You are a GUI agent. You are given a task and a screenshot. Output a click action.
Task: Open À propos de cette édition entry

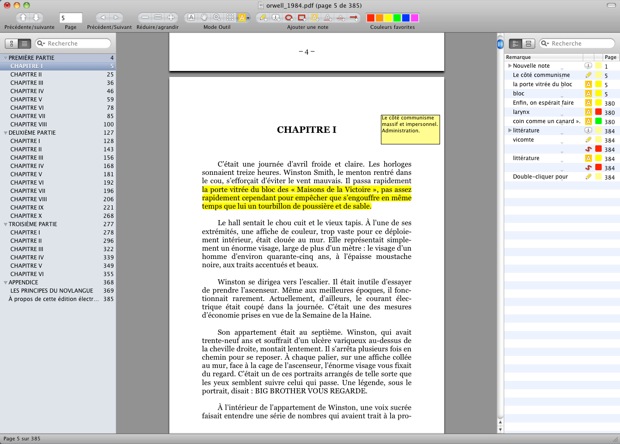58,299
